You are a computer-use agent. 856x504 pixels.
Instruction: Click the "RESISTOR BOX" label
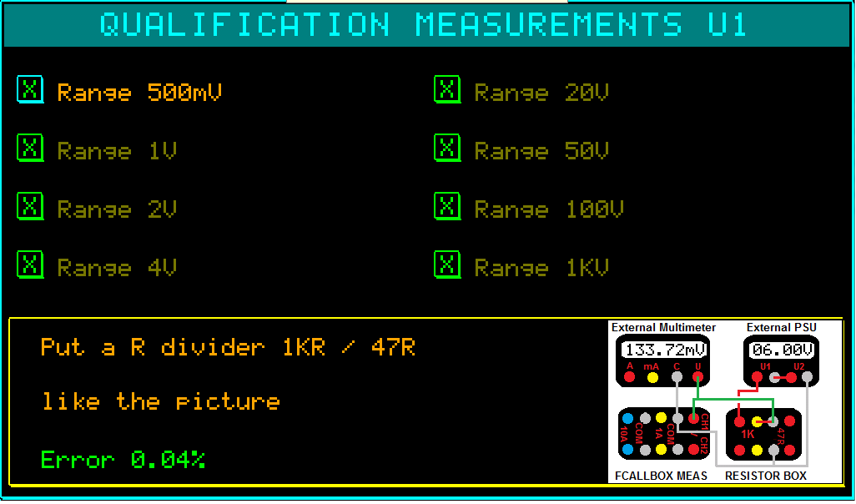(766, 476)
